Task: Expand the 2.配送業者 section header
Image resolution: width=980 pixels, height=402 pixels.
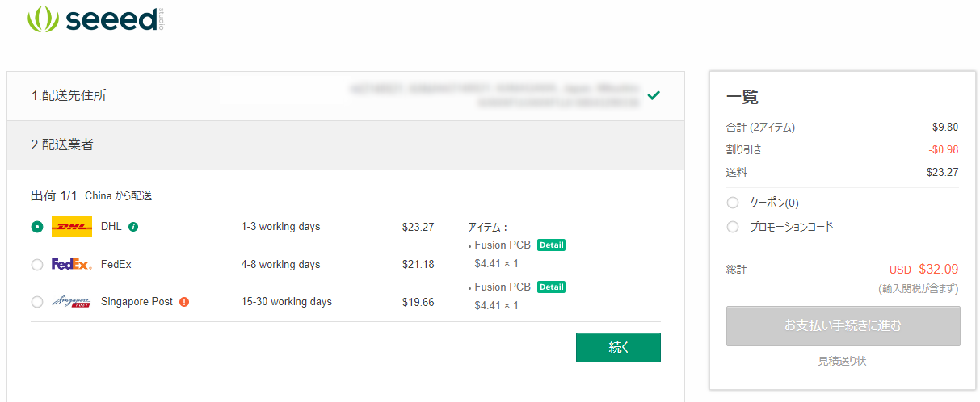Action: (x=346, y=145)
